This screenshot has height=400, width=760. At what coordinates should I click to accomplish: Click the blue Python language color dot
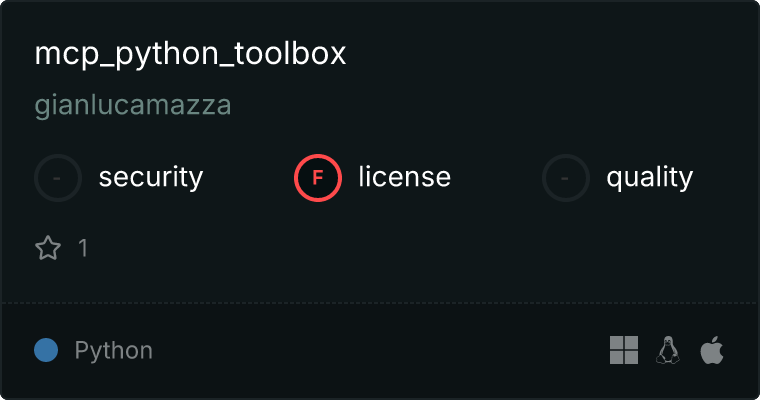(x=46, y=350)
